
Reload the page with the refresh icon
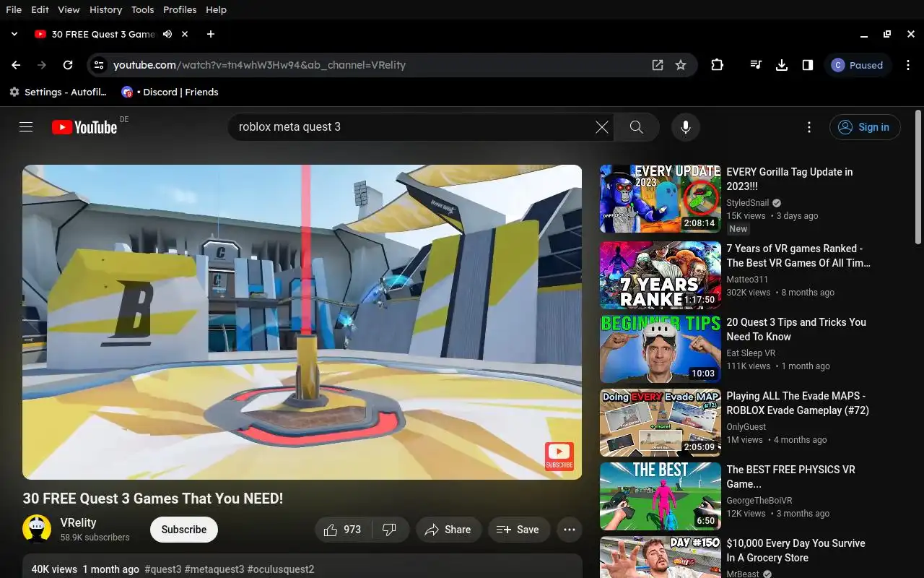pos(68,65)
